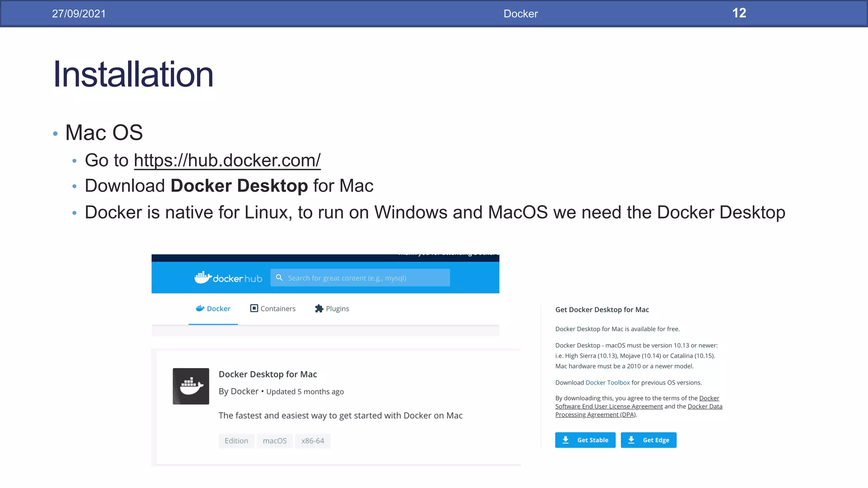
Task: Focus the Docker Hub search field
Action: point(364,278)
